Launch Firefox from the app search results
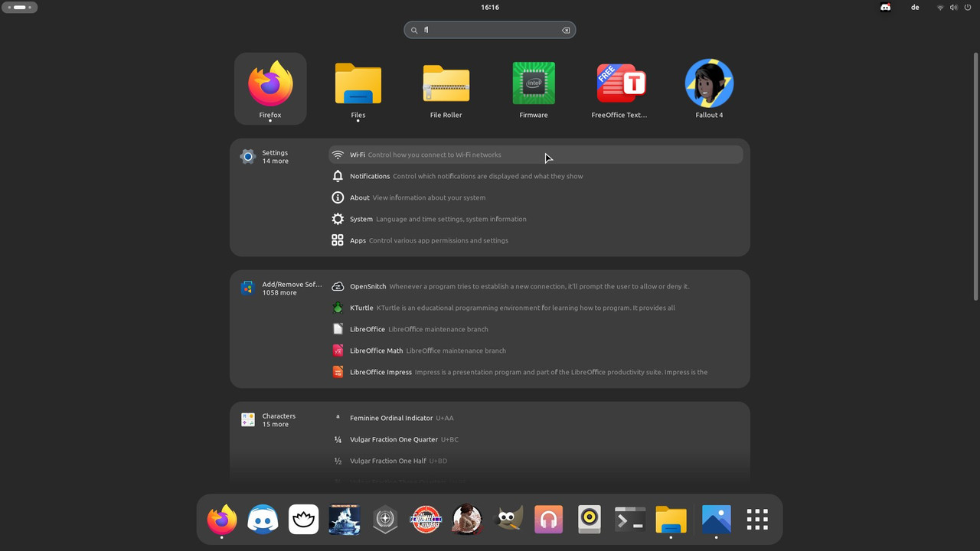 click(270, 89)
